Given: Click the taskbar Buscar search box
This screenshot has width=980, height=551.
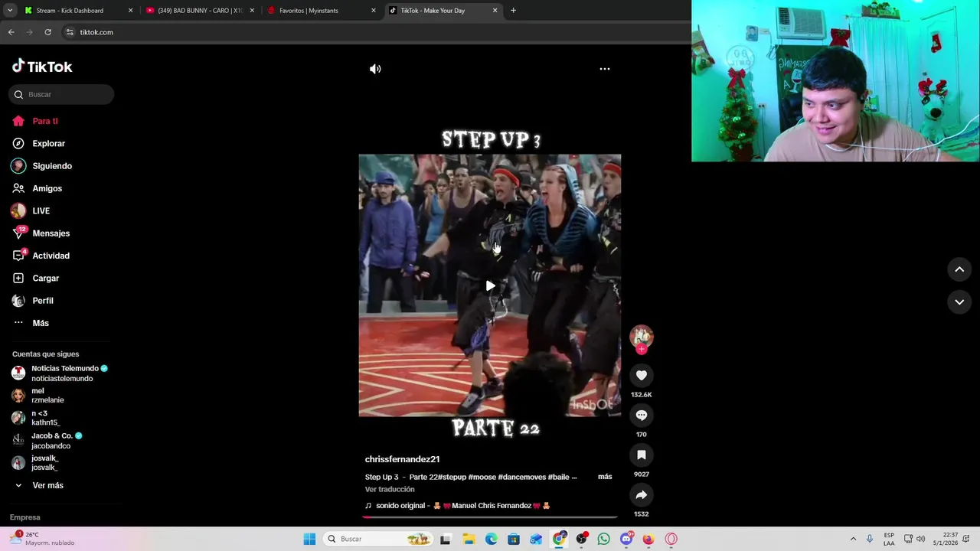Looking at the screenshot, I should click(378, 539).
